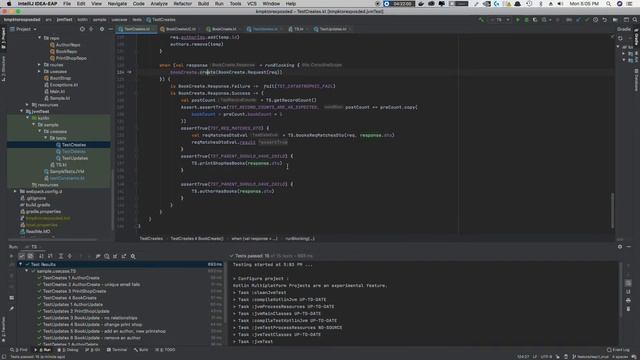Open the Navigate menu
The width and height of the screenshot is (640, 360).
(x=117, y=3)
